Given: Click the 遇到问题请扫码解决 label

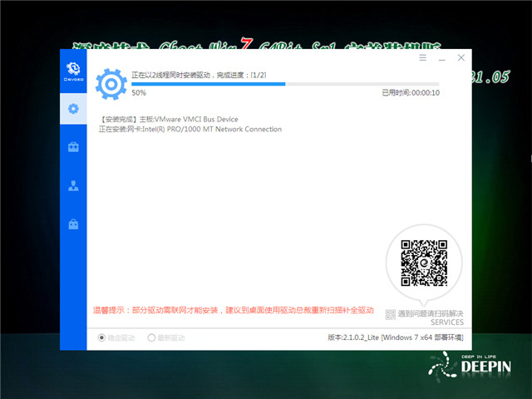Looking at the screenshot, I should [431, 313].
